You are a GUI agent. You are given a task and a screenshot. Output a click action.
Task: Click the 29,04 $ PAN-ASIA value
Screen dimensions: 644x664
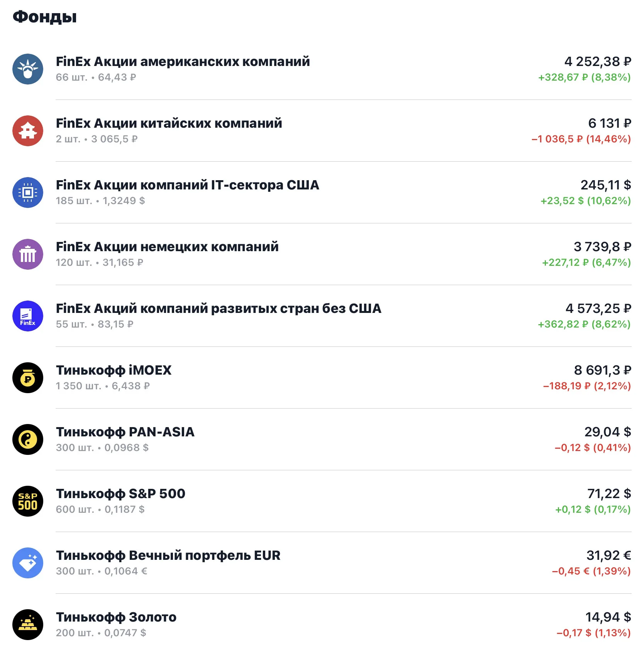click(608, 432)
